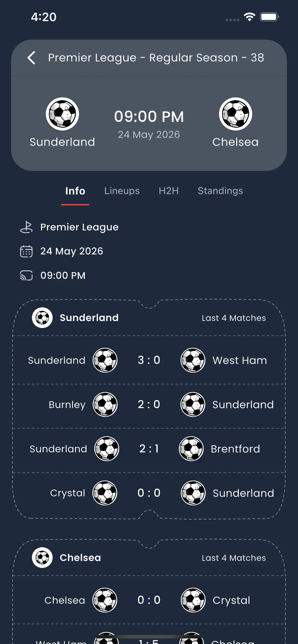The height and width of the screenshot is (644, 298).
Task: Tap Chelsea's crest in the match header
Action: pyautogui.click(x=235, y=114)
